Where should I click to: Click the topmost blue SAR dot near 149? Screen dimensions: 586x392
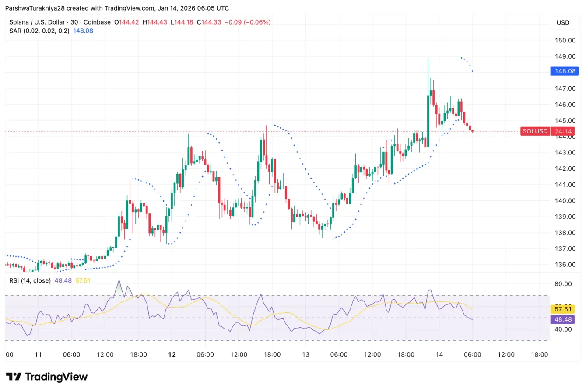pyautogui.click(x=461, y=58)
